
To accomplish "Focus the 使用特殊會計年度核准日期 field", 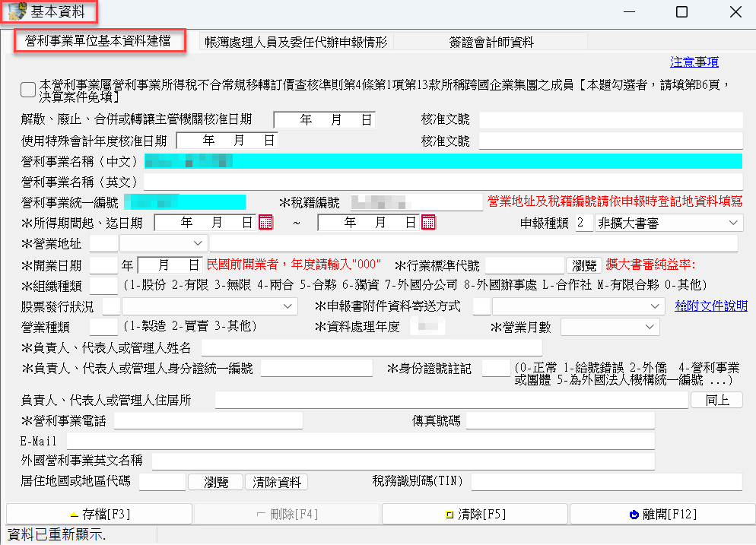I will [x=227, y=140].
